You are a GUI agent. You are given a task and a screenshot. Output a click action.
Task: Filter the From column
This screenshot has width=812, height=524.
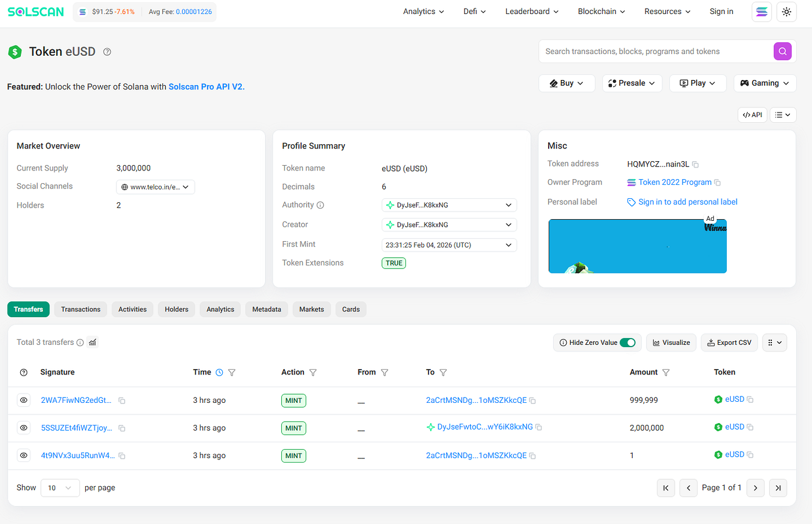[x=385, y=373]
